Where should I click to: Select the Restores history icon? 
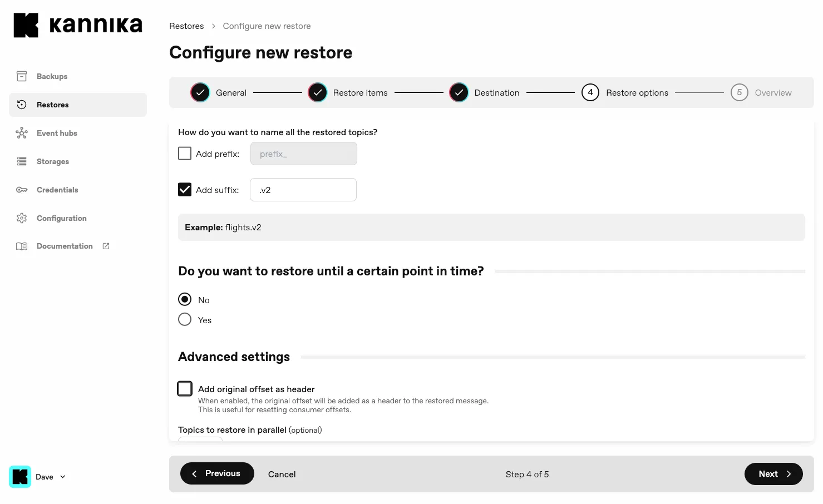coord(22,104)
